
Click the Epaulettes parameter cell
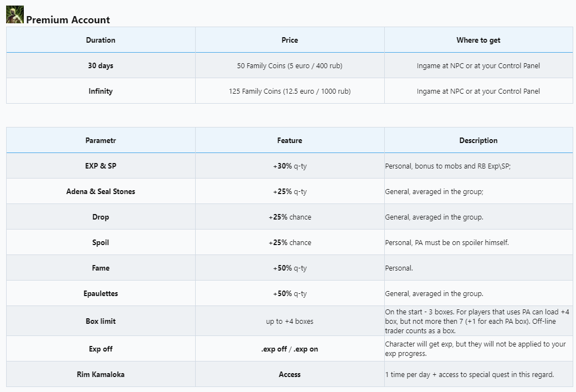coord(100,293)
